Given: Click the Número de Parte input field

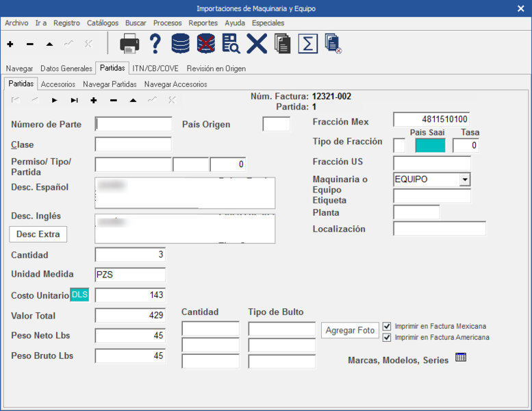Looking at the screenshot, I should coord(134,124).
